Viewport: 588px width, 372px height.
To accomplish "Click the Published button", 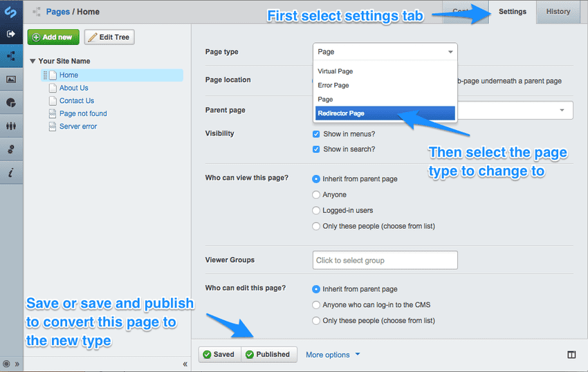I will tap(269, 355).
